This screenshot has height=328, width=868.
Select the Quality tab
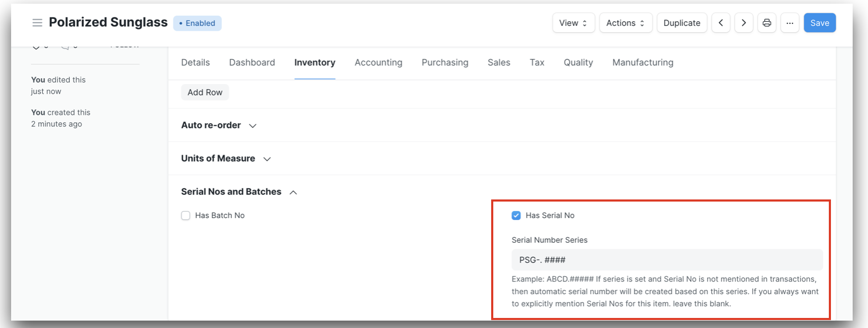tap(578, 62)
